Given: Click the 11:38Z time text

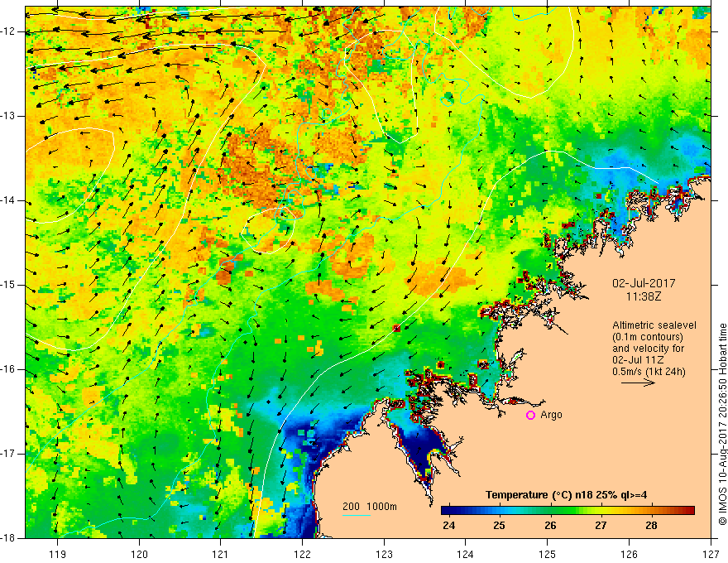Looking at the screenshot, I should tap(643, 296).
